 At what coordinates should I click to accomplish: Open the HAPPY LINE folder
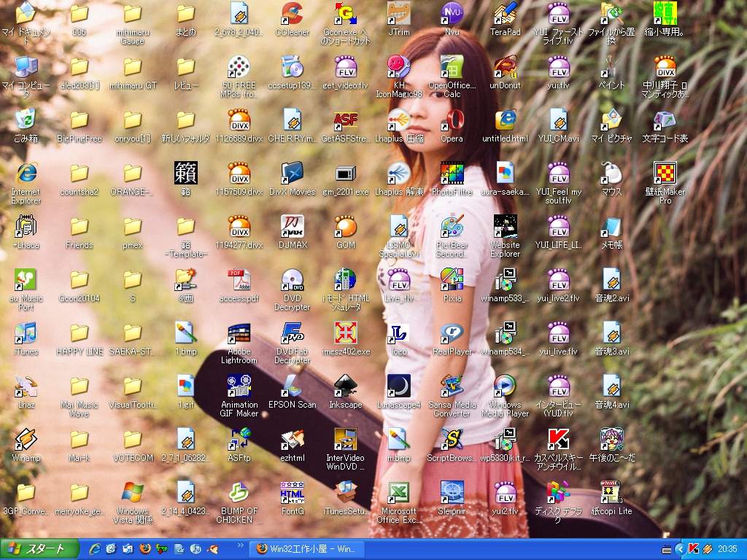(x=79, y=333)
